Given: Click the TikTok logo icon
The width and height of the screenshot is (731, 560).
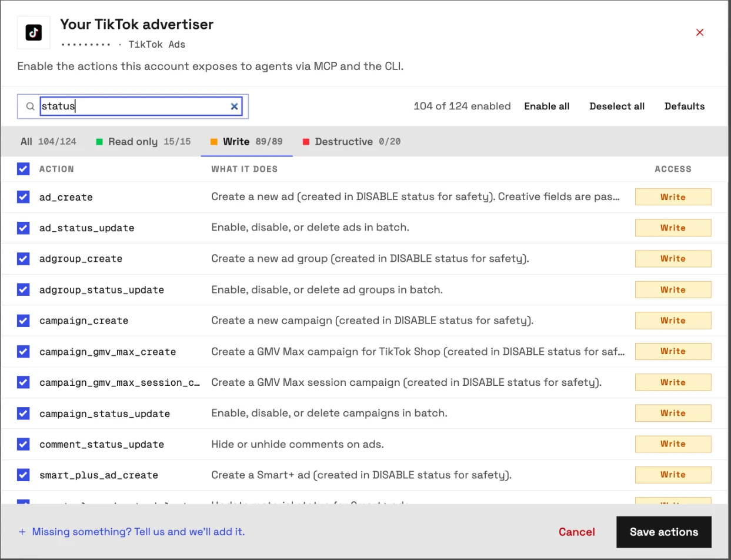Looking at the screenshot, I should pyautogui.click(x=34, y=32).
